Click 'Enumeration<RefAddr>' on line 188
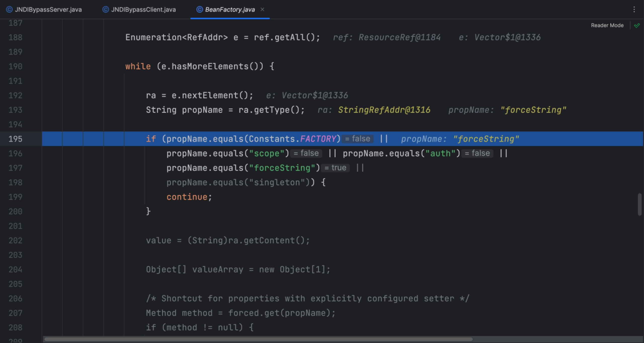Viewport: 644px width, 343px height. click(x=177, y=37)
